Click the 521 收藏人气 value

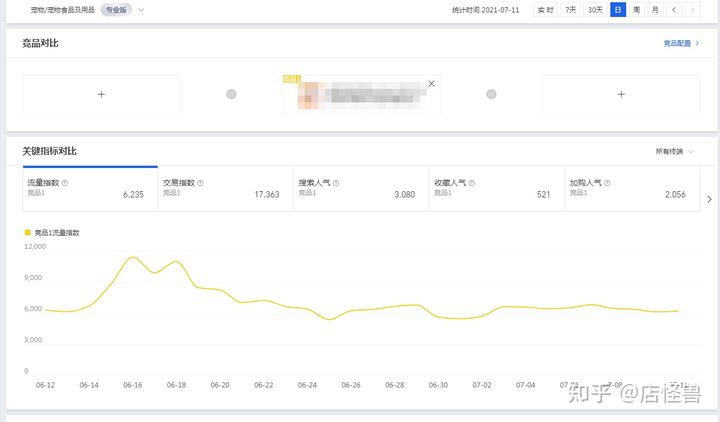pos(543,194)
